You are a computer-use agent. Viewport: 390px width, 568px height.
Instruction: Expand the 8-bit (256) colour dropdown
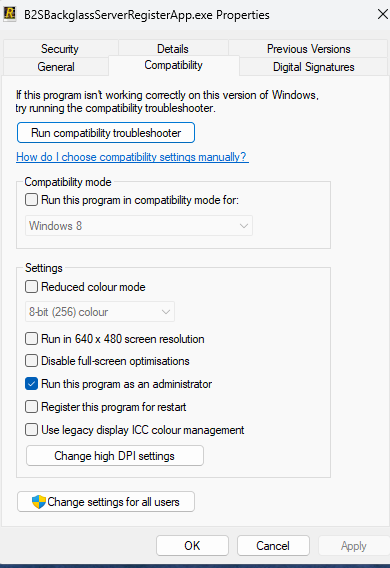(100, 312)
